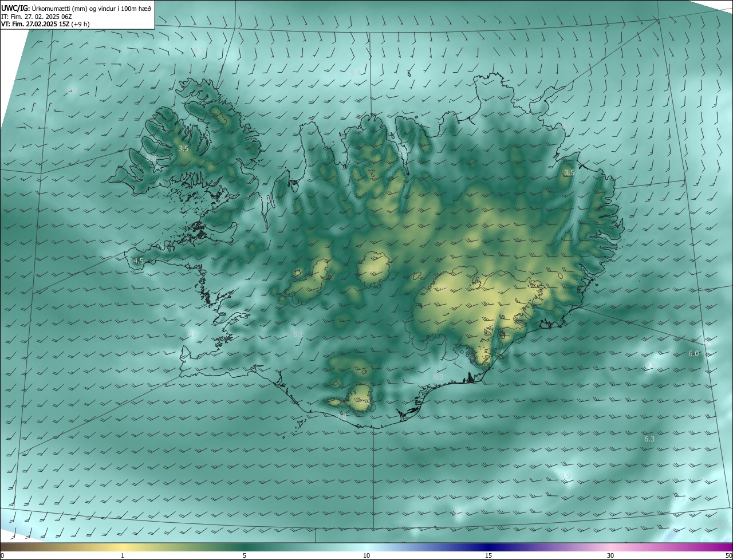
Task: Click the '9.4' value label north of Iceland
Action: tap(356, 73)
